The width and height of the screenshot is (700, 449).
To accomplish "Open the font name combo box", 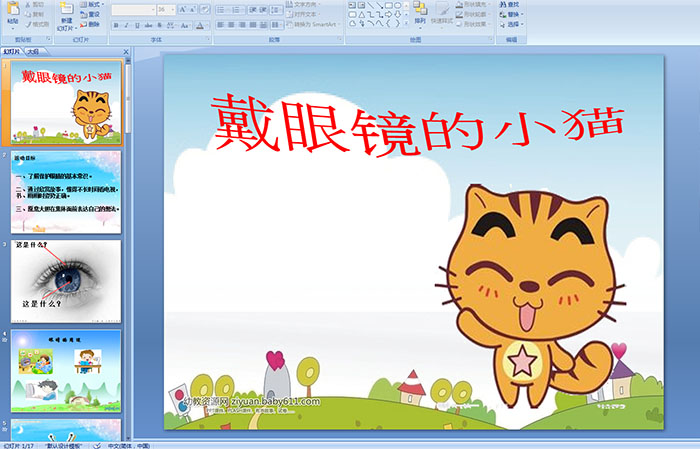I will pos(133,9).
